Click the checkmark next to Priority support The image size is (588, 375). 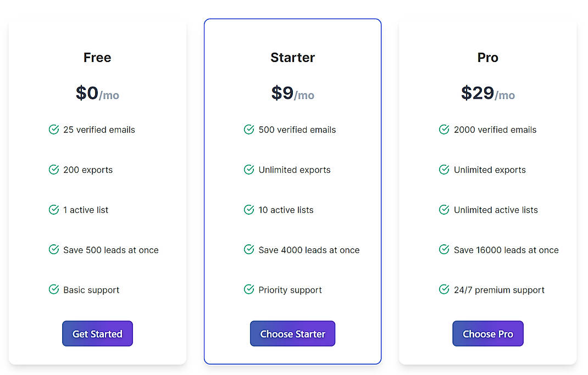click(x=248, y=290)
